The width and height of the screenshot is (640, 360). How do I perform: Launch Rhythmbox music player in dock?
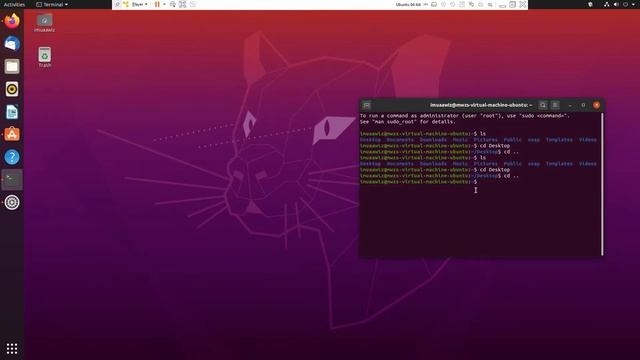[x=12, y=89]
